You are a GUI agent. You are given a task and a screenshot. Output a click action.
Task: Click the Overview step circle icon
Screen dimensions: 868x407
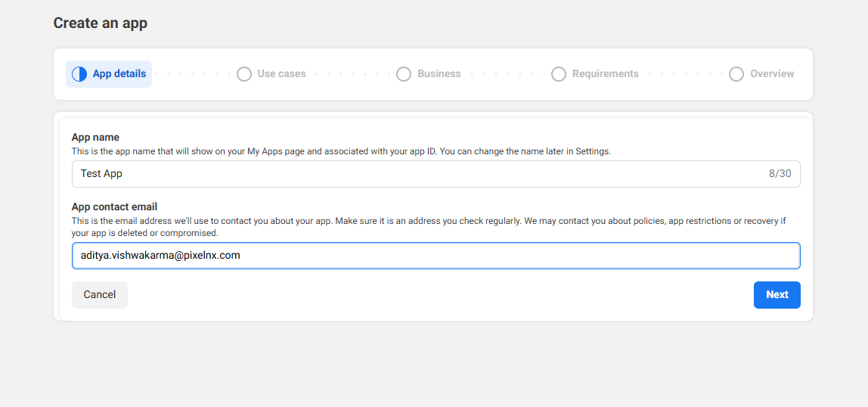tap(736, 74)
